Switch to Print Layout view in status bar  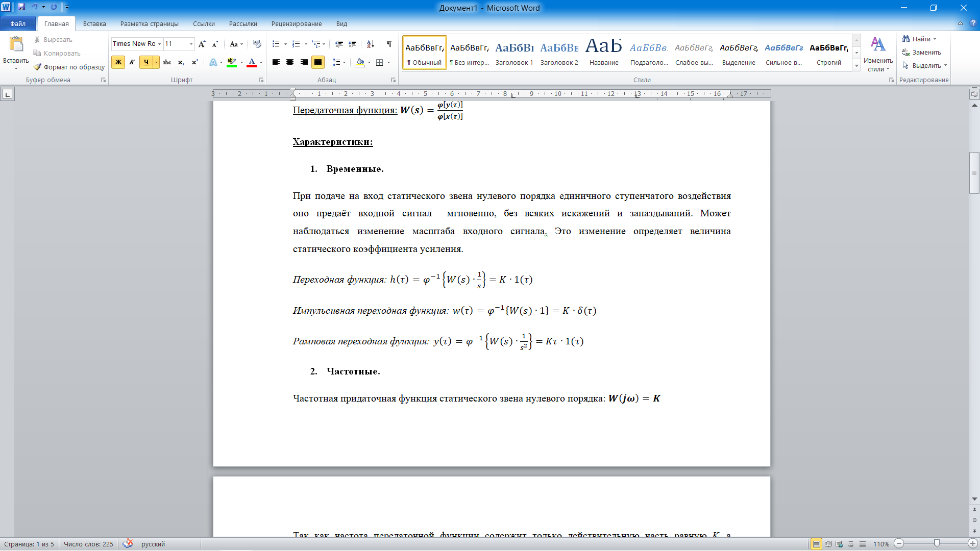[817, 544]
